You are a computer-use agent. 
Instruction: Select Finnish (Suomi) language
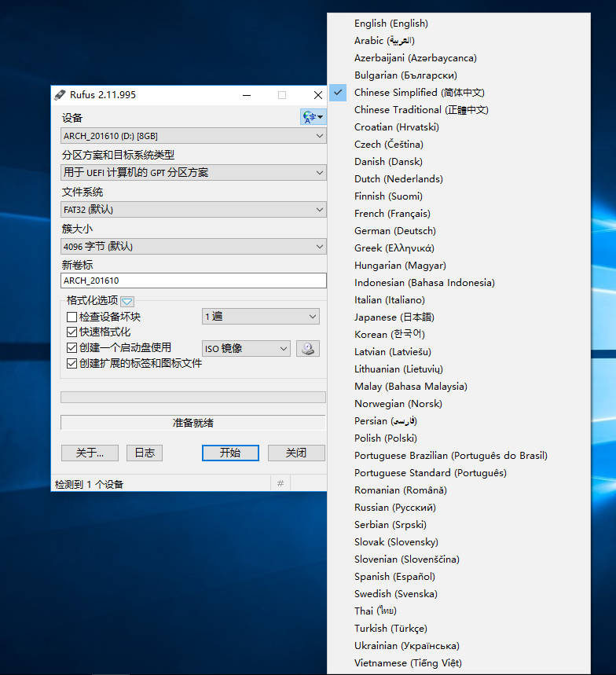click(459, 196)
